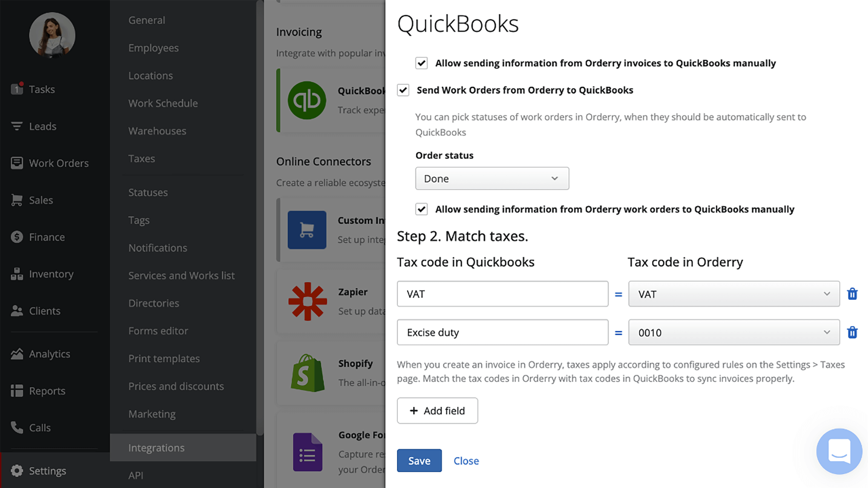Delete the VAT tax mapping row
Screen dimensions: 868x488
[852, 294]
